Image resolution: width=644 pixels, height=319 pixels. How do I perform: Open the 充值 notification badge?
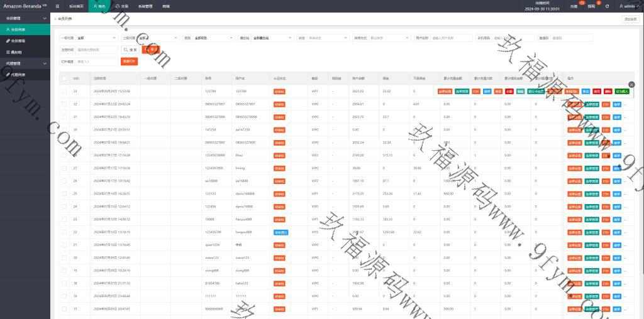[574, 6]
